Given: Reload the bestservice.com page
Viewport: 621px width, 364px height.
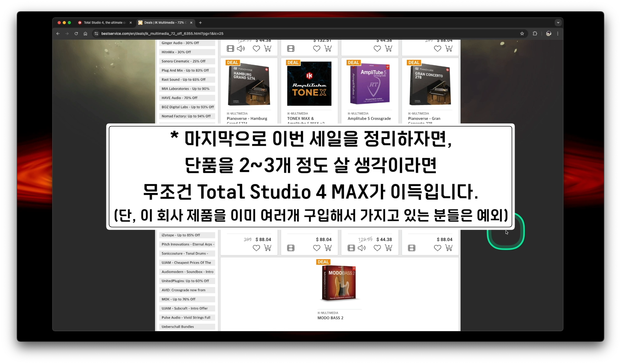Looking at the screenshot, I should (x=76, y=34).
